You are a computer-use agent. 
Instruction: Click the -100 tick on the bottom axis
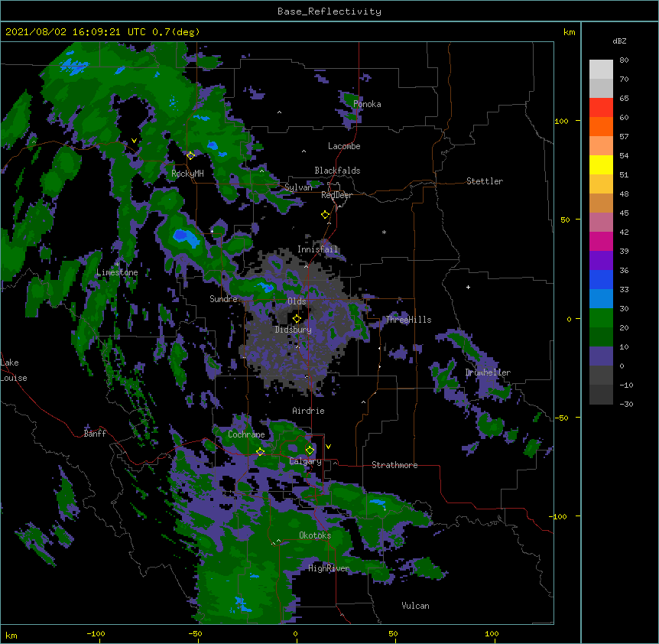[96, 633]
